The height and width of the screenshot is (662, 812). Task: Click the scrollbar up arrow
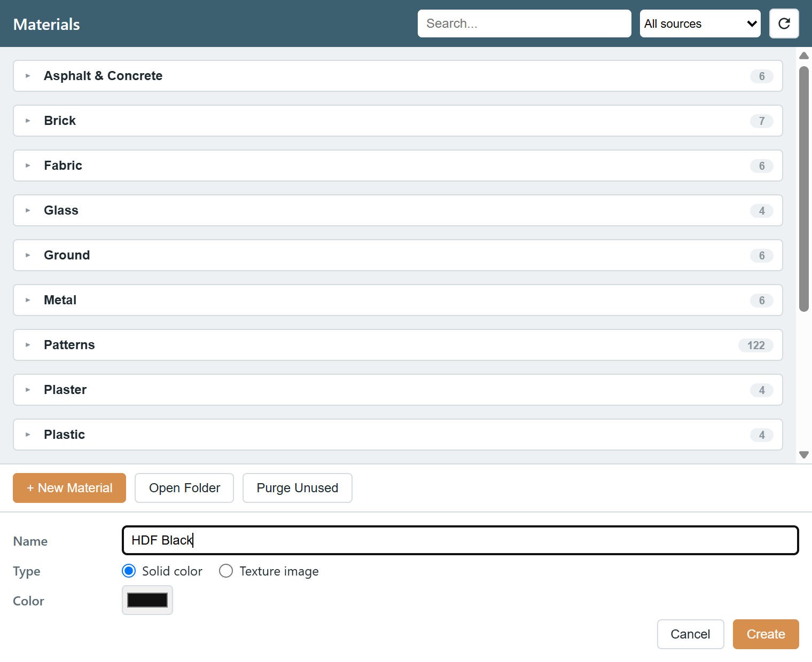[804, 56]
